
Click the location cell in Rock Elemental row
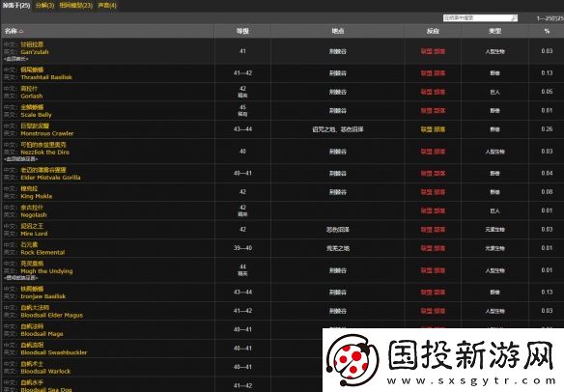338,248
